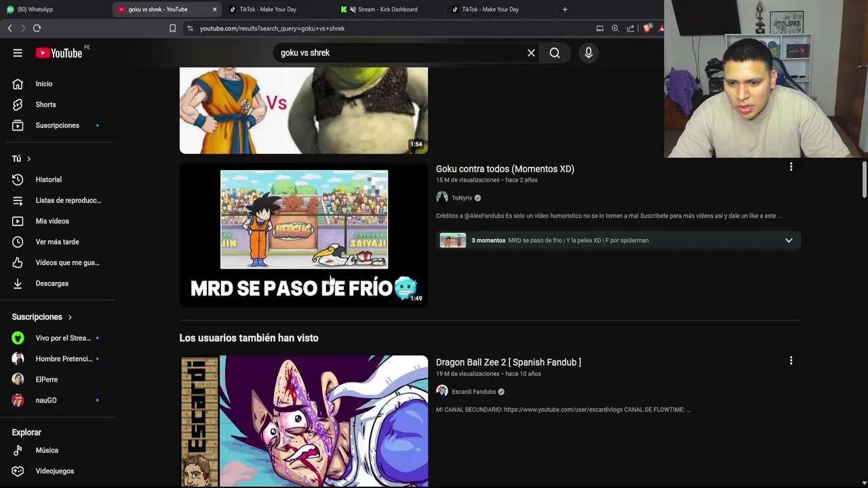Open a new browser tab
The height and width of the screenshot is (488, 868).
tap(565, 9)
